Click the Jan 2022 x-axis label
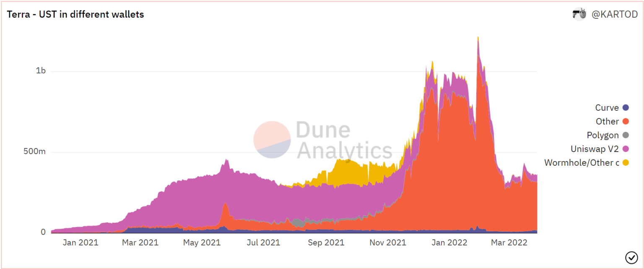 (449, 243)
